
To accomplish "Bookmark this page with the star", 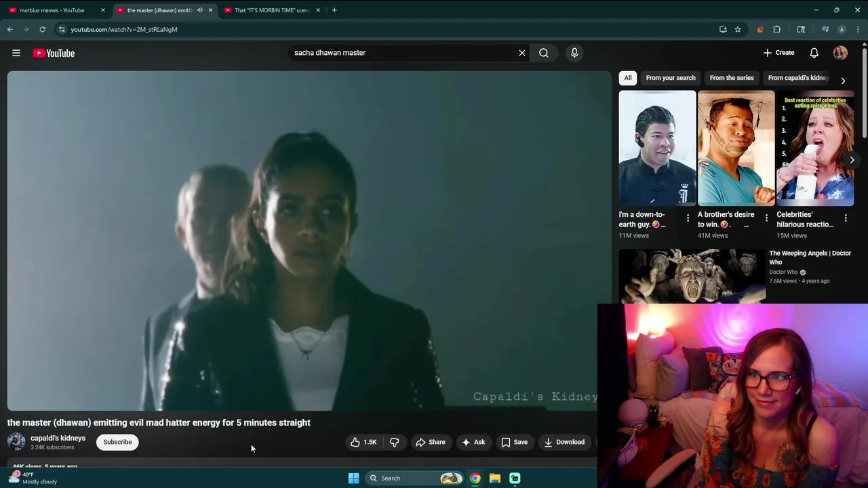I will [x=738, y=29].
